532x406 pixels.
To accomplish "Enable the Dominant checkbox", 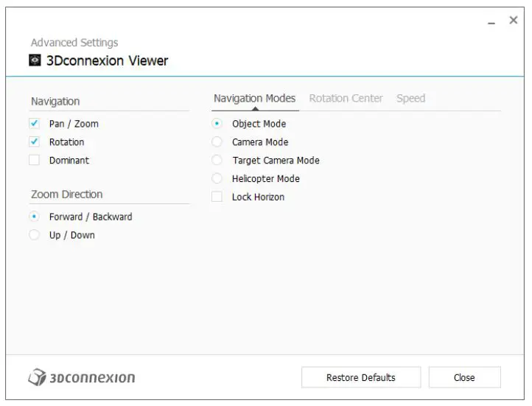I will coord(35,160).
